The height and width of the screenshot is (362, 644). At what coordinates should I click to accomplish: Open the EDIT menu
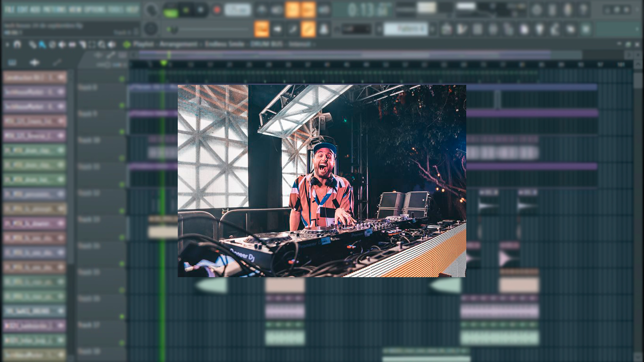tap(22, 9)
